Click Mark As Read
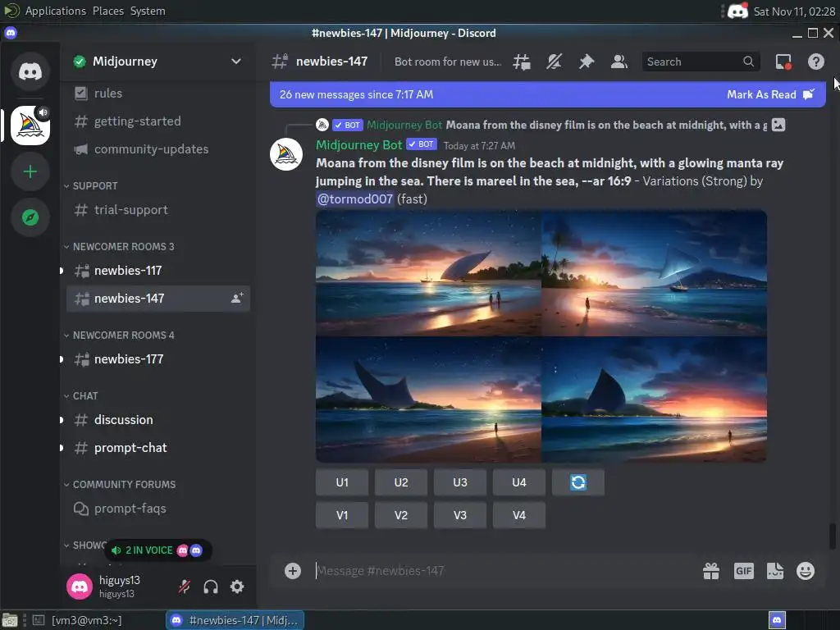The height and width of the screenshot is (630, 840). click(769, 94)
